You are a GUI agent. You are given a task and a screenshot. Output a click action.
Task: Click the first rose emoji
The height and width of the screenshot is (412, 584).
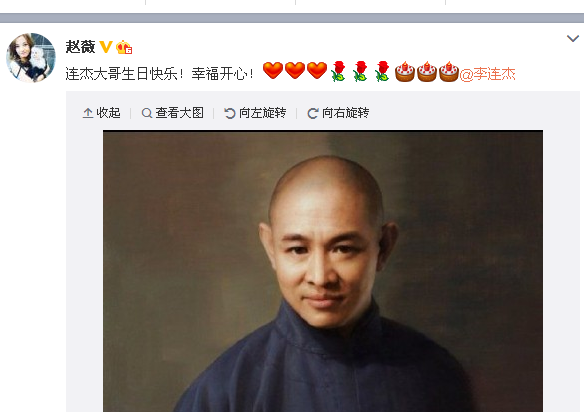[338, 71]
